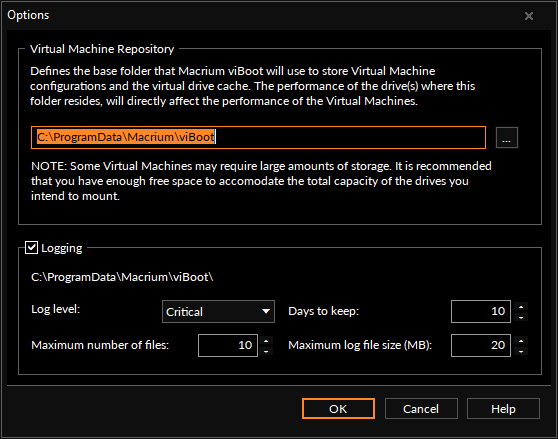
Task: Open the Log level dropdown showing Critical
Action: click(x=218, y=312)
